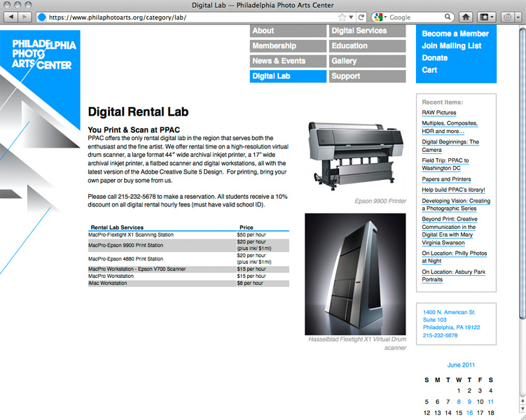Click the blue site icon in address bar

tap(42, 17)
